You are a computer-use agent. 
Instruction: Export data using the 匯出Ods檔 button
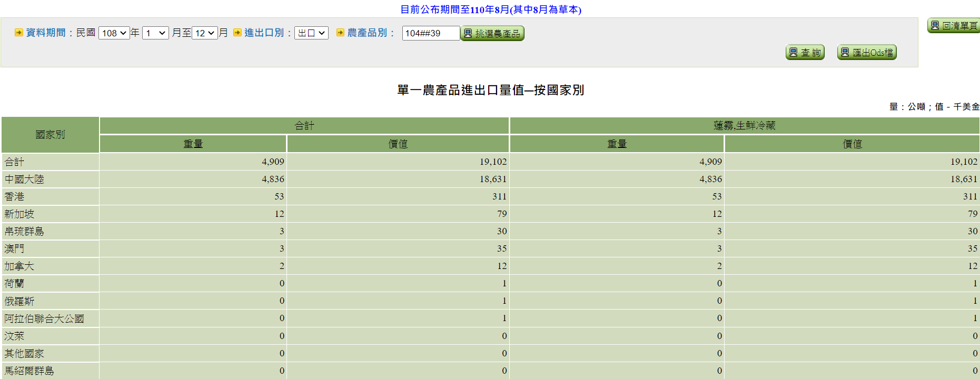[867, 53]
